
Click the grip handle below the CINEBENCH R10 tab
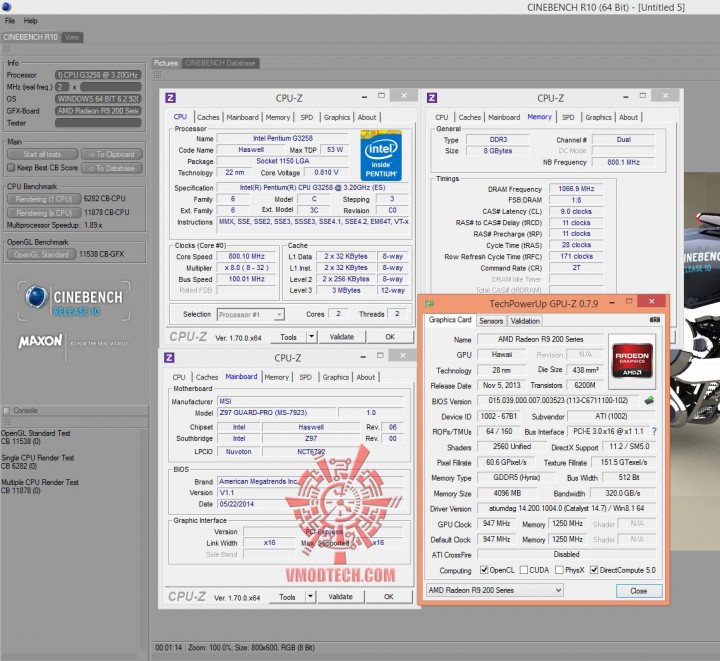tap(7, 49)
